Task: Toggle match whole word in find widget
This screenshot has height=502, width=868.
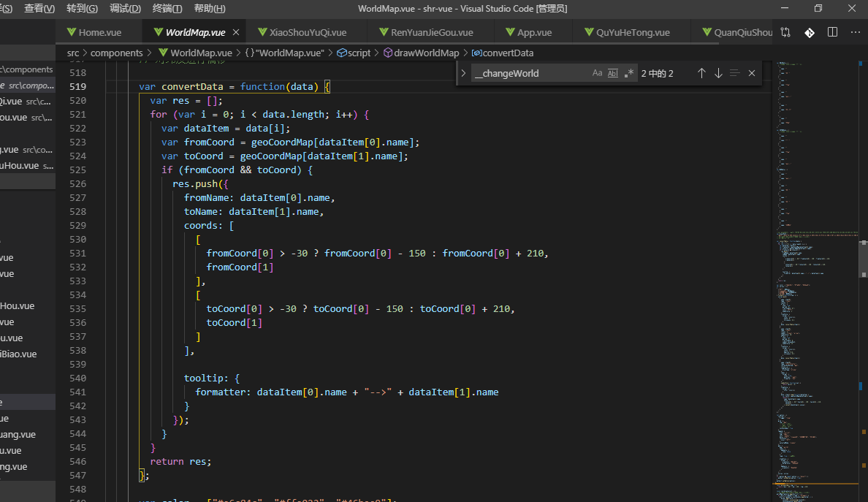Action: click(613, 73)
